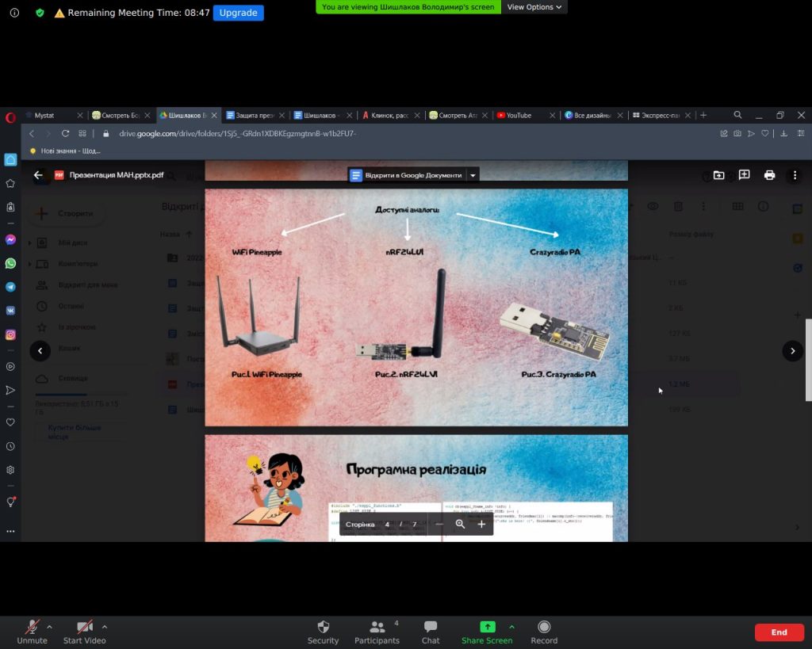This screenshot has height=649, width=812.
Task: End the Zoom meeting
Action: pos(779,632)
